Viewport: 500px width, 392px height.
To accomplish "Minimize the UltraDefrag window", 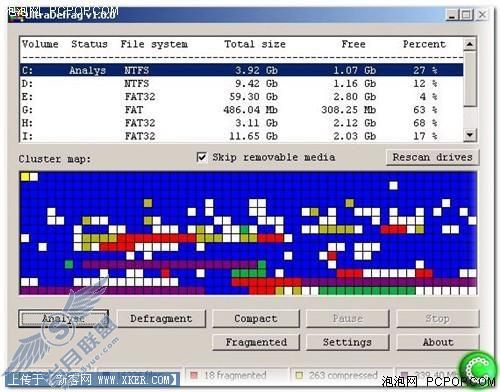I will [x=452, y=15].
